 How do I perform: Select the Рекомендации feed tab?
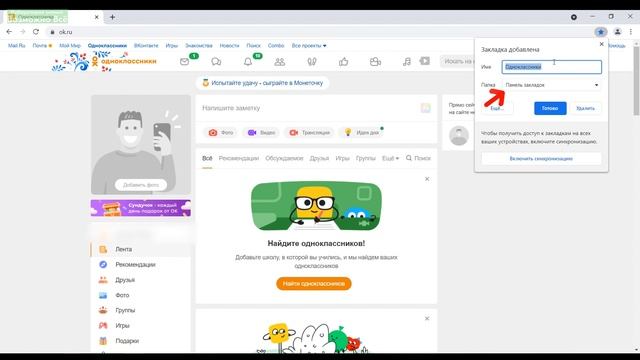pos(239,158)
